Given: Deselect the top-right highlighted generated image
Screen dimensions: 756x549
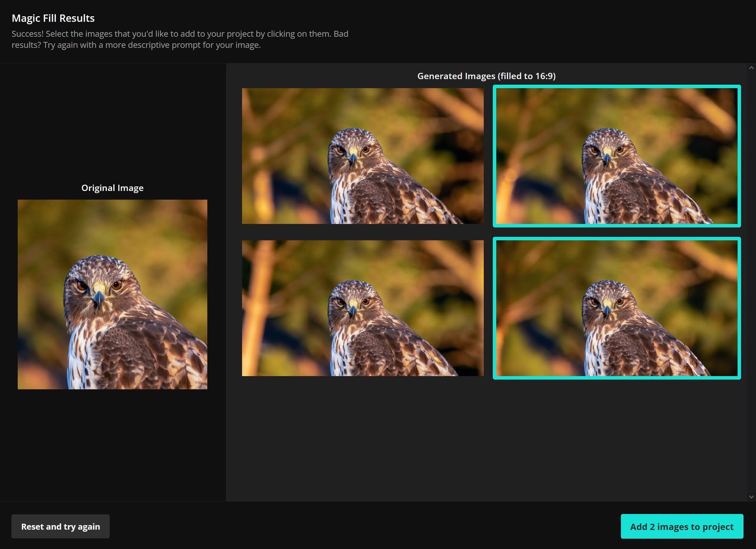Looking at the screenshot, I should point(617,156).
